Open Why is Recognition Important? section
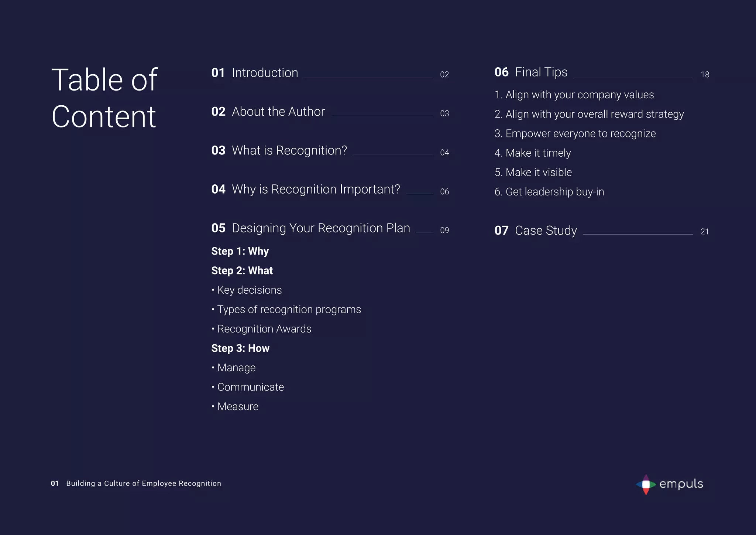The height and width of the screenshot is (535, 756). click(316, 189)
